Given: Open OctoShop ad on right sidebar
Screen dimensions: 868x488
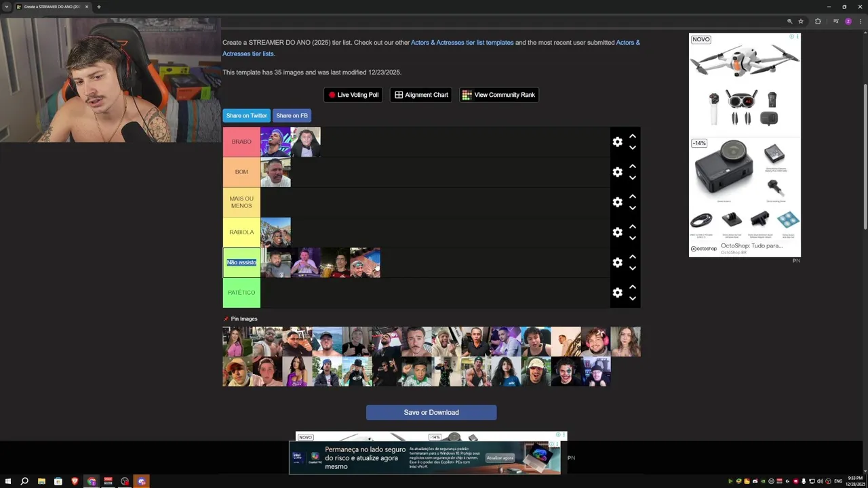Looking at the screenshot, I should [x=745, y=145].
